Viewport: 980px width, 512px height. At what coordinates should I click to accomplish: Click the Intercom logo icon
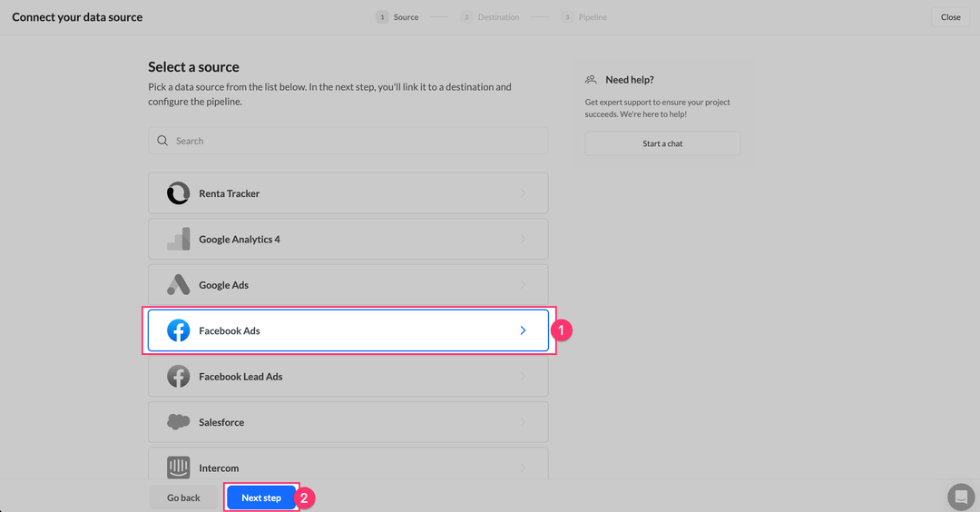pyautogui.click(x=178, y=468)
